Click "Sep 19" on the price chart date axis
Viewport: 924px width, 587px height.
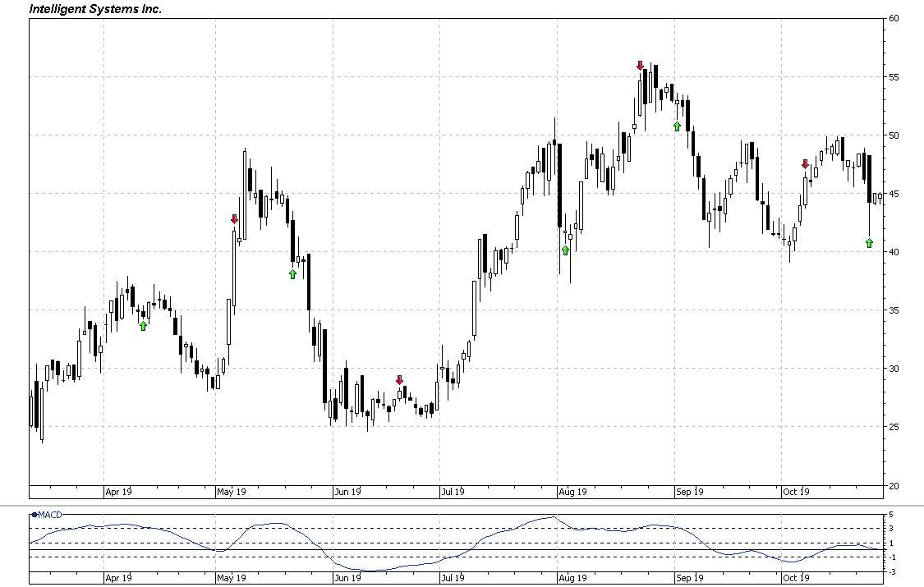[x=689, y=492]
